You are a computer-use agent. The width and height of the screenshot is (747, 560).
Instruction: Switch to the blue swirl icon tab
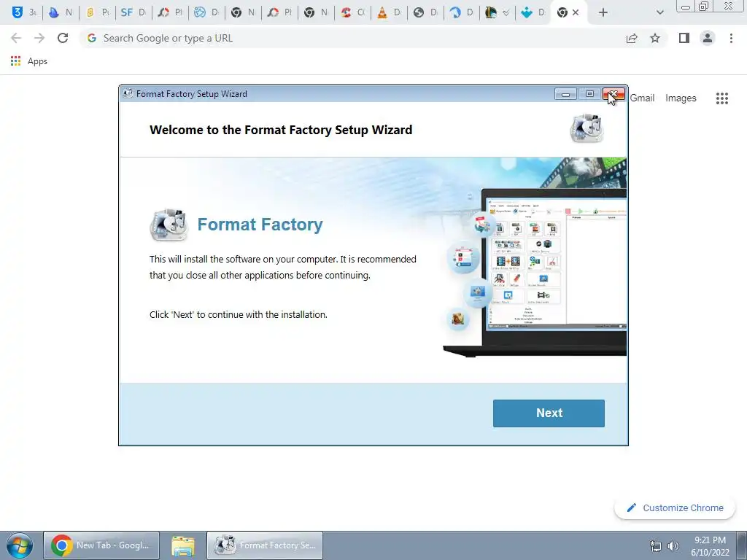pos(462,12)
